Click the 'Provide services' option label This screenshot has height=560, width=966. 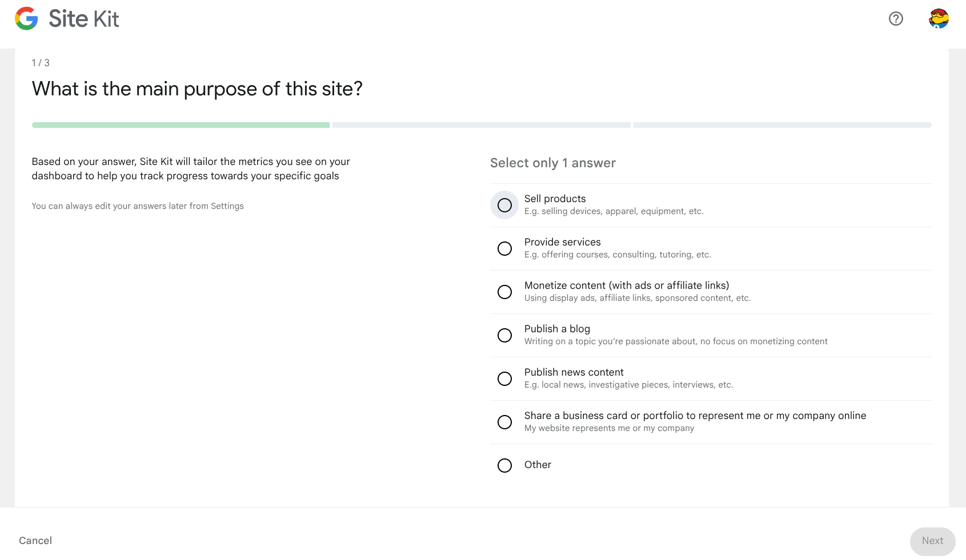[x=562, y=242]
